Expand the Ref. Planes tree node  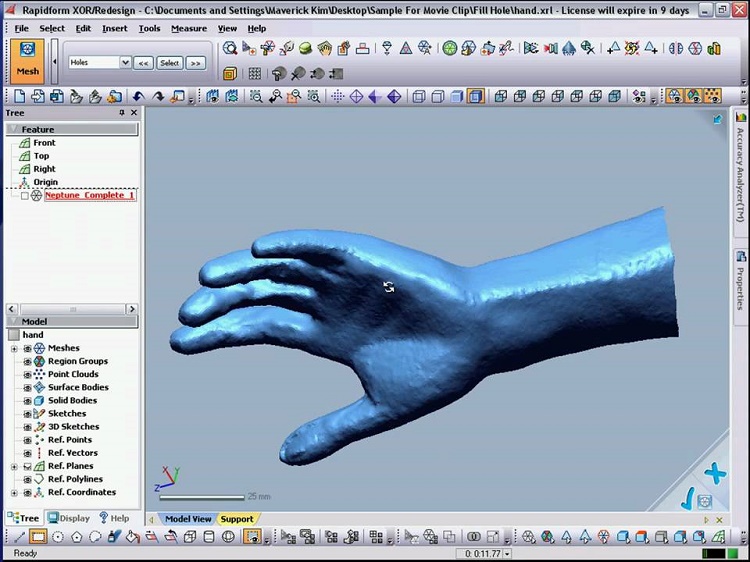point(14,466)
